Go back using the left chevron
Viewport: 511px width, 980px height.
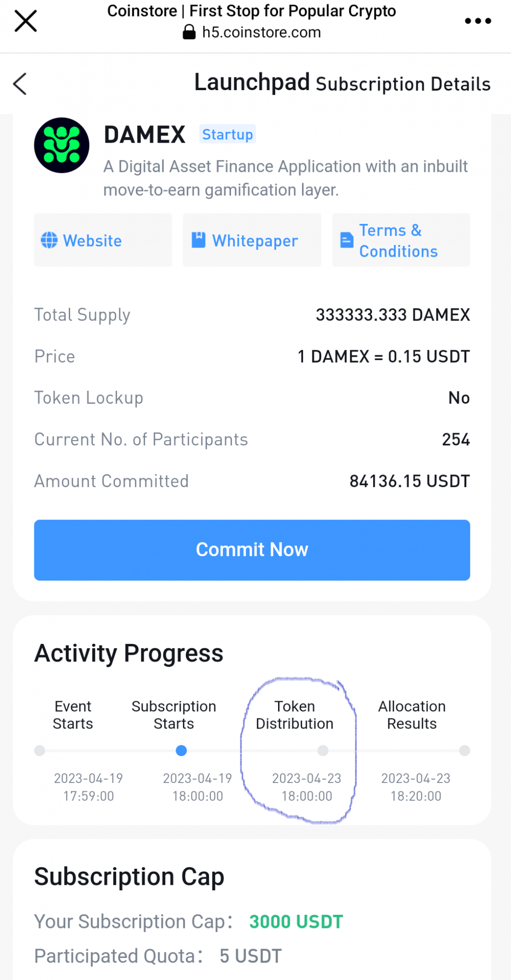click(20, 84)
